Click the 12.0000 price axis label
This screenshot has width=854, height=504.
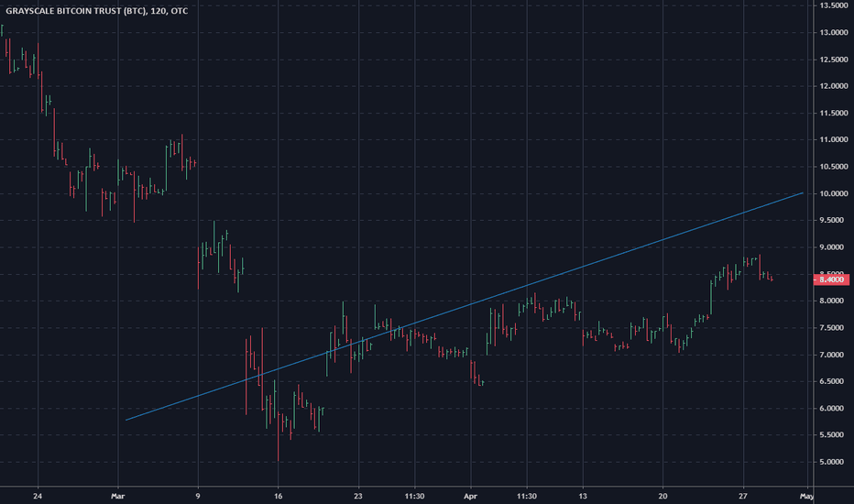pyautogui.click(x=834, y=86)
